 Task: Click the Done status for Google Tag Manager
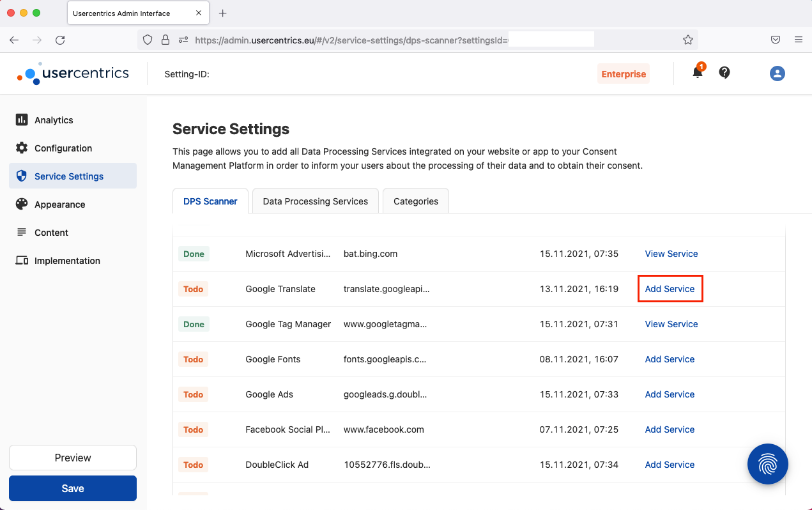point(194,324)
